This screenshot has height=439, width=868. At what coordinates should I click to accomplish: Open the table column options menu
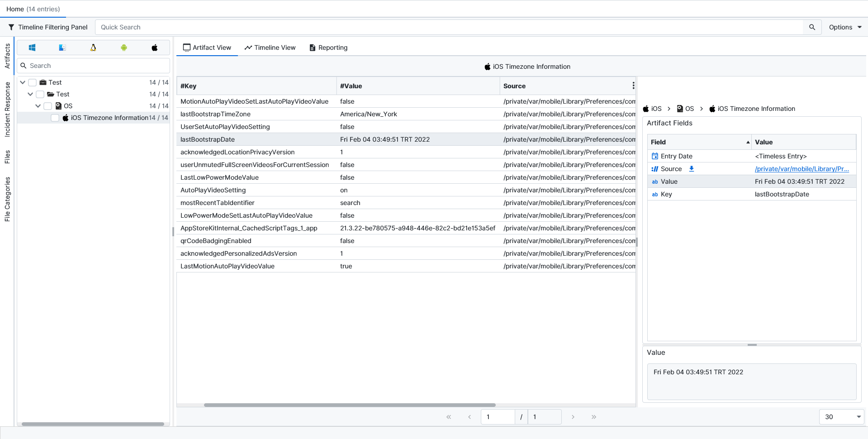(633, 86)
